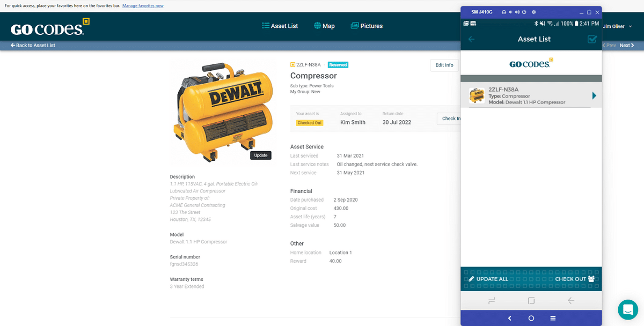Tap the recent apps icon in the phone navigation
This screenshot has height=326, width=644.
[x=491, y=300]
